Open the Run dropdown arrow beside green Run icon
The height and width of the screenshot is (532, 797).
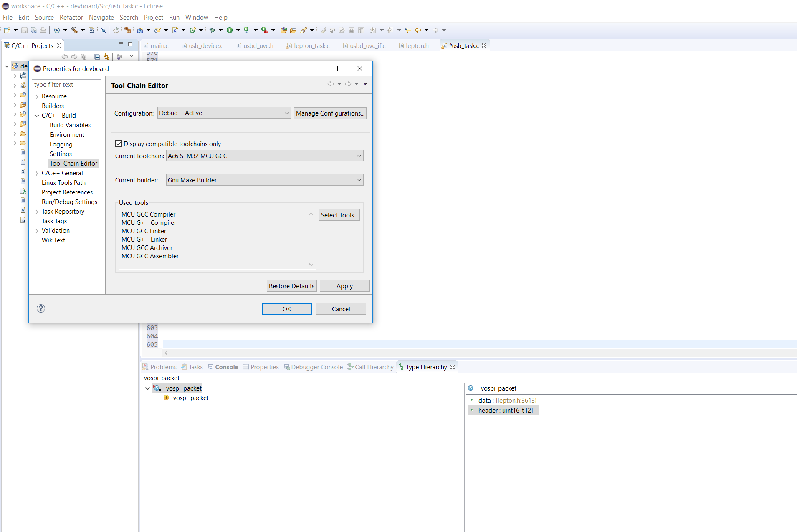238,30
